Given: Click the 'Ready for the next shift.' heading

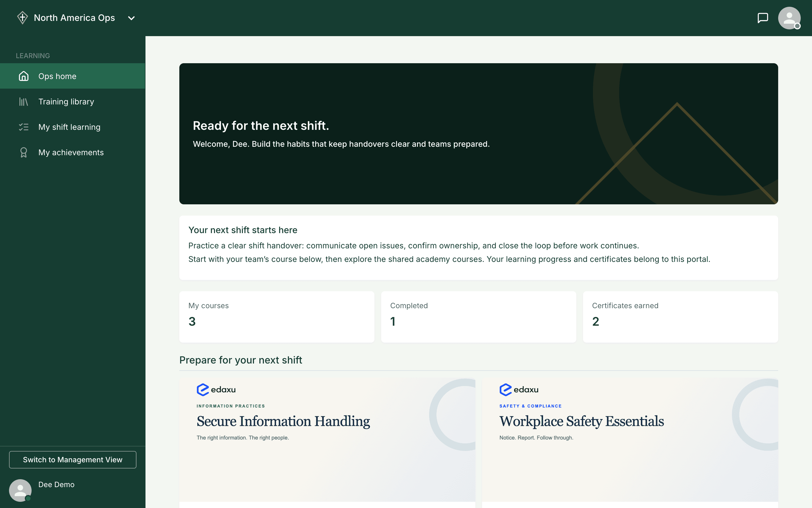Looking at the screenshot, I should tap(261, 126).
